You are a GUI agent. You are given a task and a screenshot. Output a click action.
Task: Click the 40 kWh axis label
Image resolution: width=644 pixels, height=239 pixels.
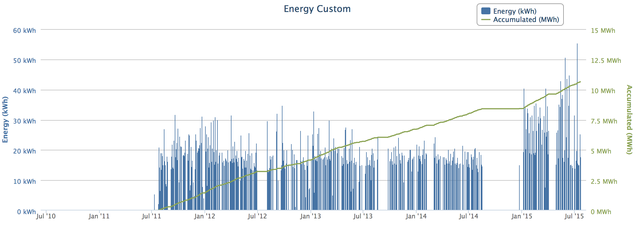(x=24, y=91)
